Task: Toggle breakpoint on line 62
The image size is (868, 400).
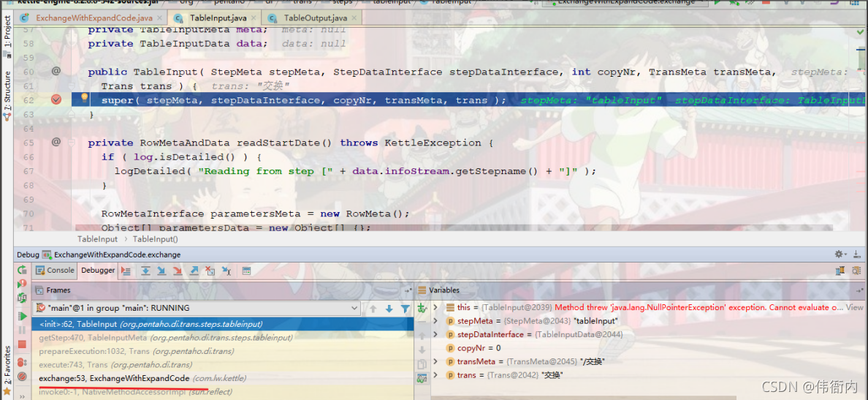Action: click(56, 99)
